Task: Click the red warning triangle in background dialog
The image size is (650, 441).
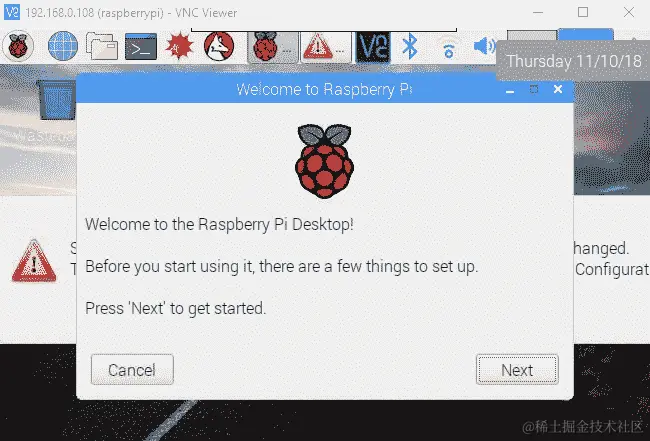Action: (x=34, y=261)
